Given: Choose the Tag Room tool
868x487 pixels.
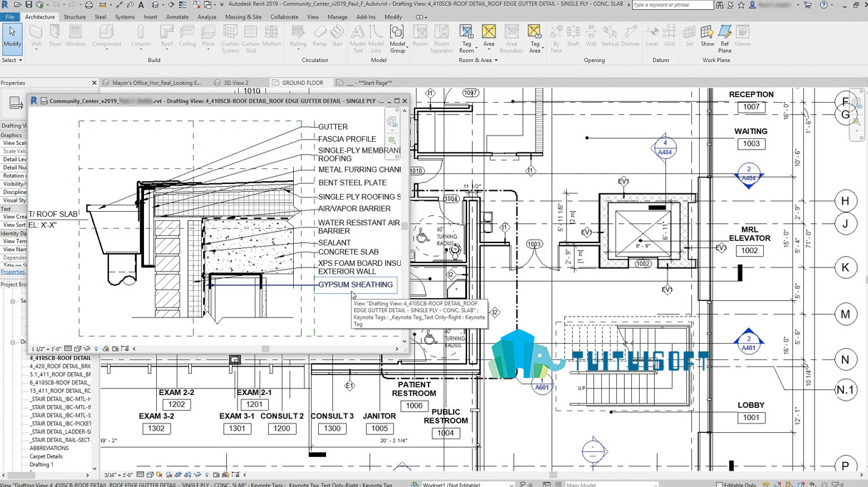Looking at the screenshot, I should tap(466, 38).
